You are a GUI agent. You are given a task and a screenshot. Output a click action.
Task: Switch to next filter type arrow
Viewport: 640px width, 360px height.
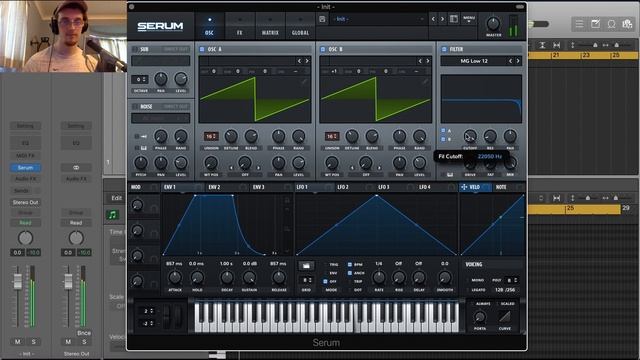pos(518,61)
